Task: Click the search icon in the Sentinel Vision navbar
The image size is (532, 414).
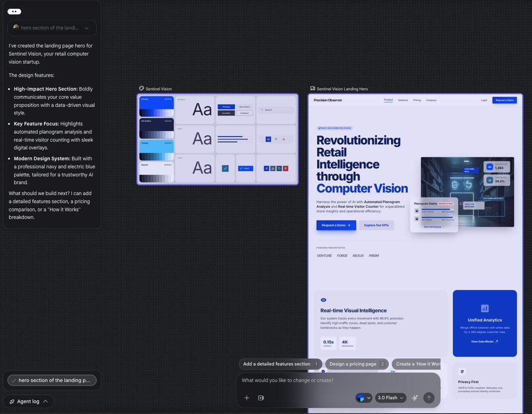Action: point(276,139)
